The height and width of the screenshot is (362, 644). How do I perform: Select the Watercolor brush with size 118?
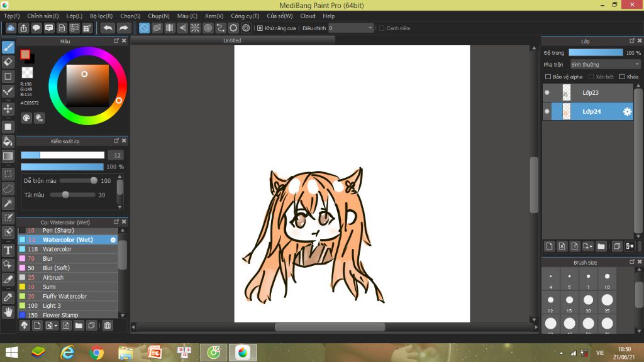68,249
